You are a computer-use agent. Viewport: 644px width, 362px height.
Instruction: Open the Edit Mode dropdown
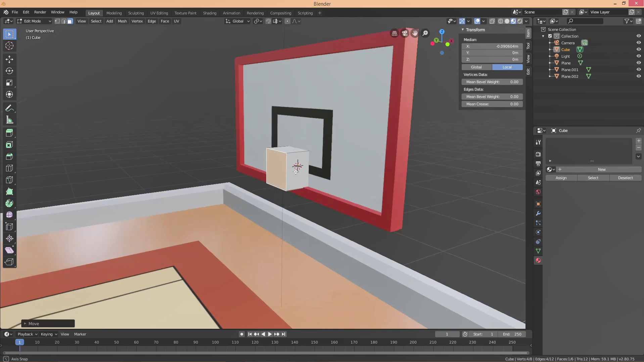pos(34,21)
